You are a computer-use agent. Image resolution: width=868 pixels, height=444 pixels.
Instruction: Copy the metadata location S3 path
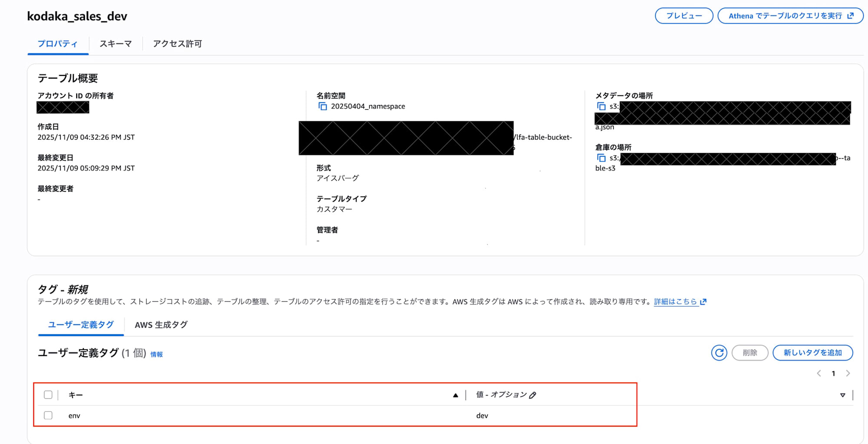601,106
